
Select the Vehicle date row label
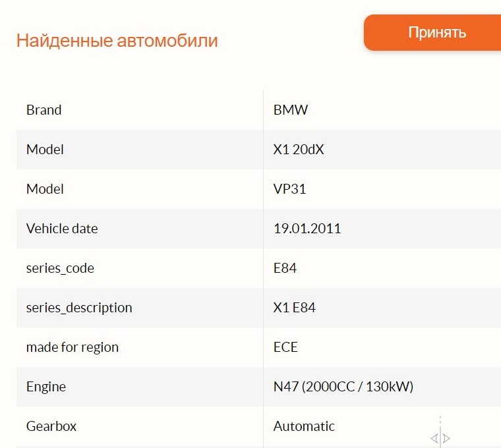(62, 229)
